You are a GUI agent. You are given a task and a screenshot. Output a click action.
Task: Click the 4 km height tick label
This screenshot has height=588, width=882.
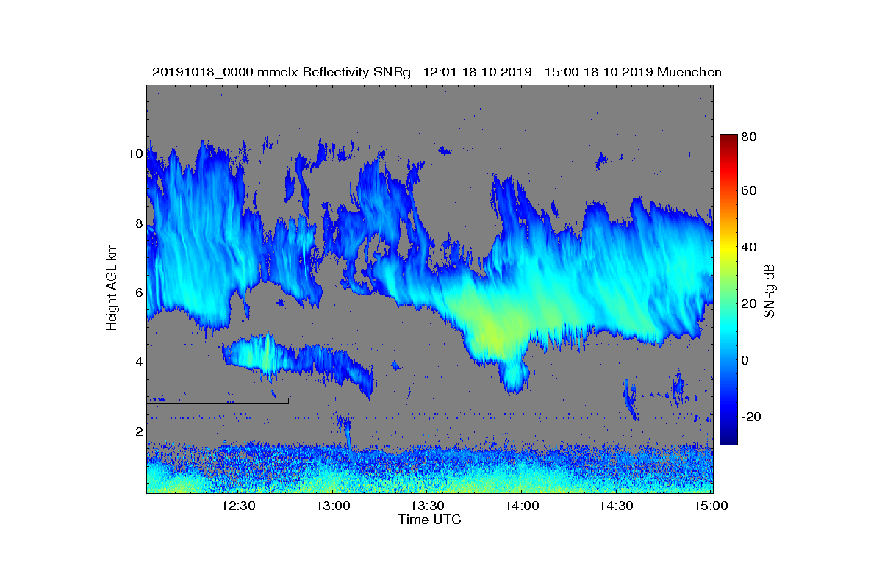[138, 362]
